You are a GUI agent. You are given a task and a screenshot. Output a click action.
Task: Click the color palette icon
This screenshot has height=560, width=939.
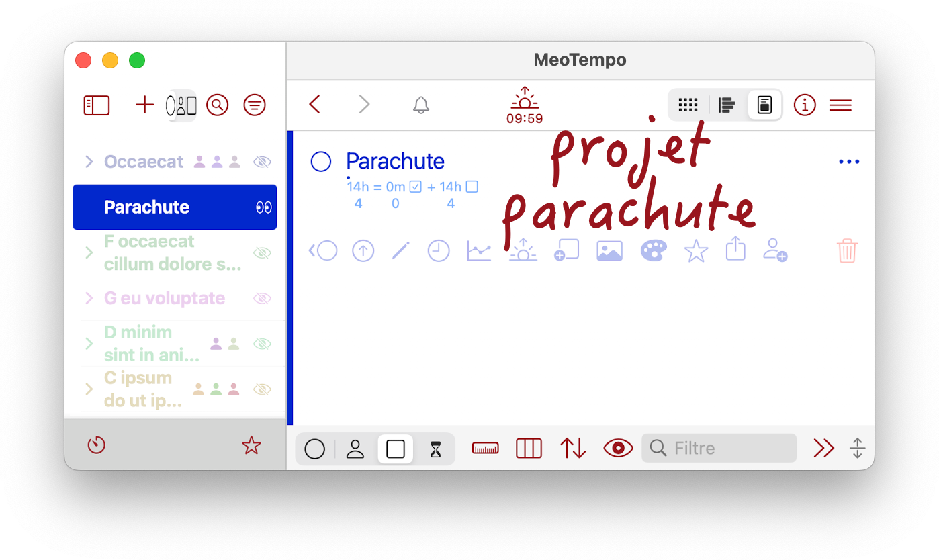coord(654,251)
